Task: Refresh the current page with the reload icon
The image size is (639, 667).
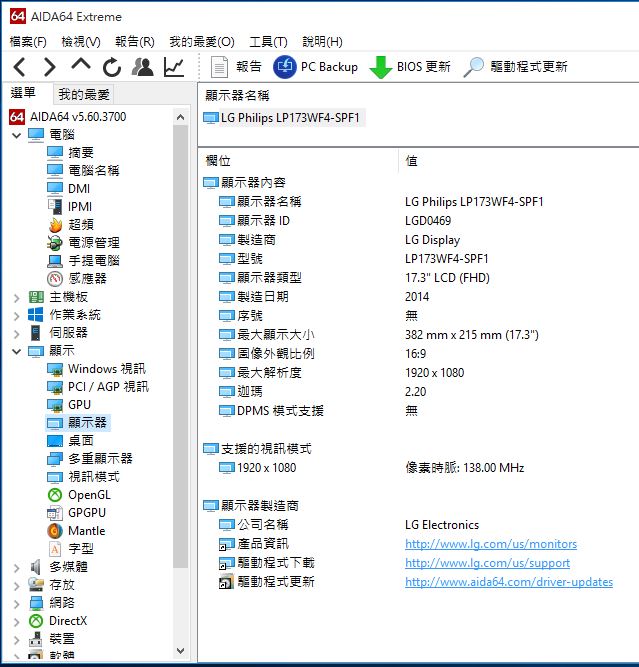Action: point(112,67)
